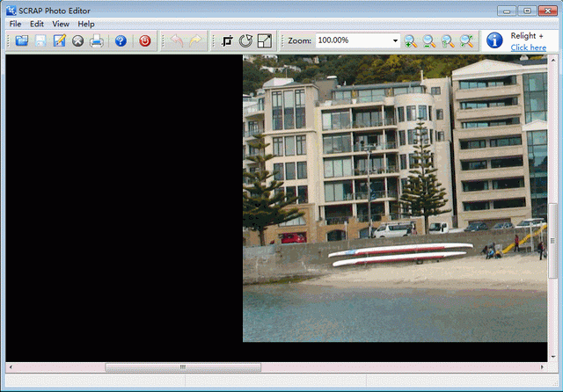Open the View menu
The width and height of the screenshot is (563, 392).
(x=61, y=24)
